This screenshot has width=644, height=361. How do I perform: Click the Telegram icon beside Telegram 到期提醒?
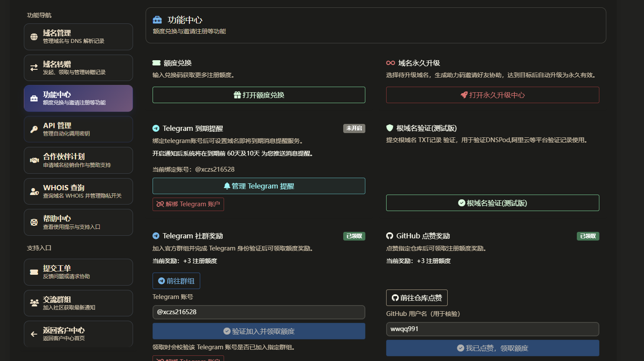(156, 128)
